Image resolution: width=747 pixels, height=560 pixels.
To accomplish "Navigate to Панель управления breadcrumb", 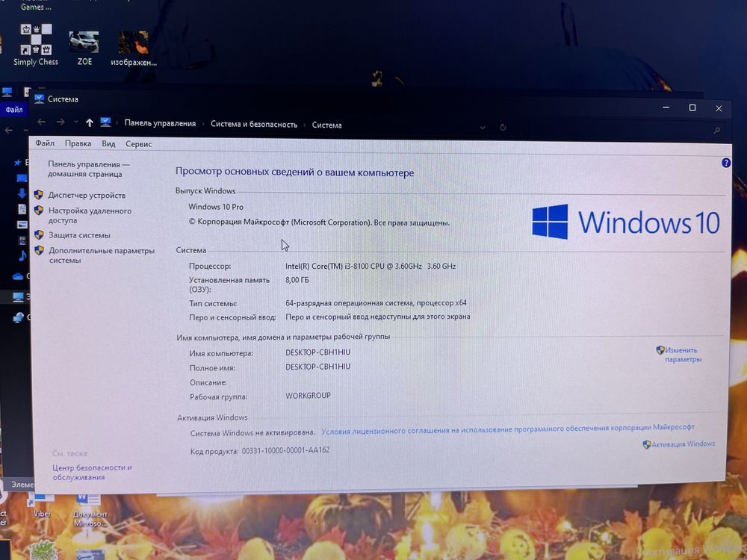I will [160, 123].
